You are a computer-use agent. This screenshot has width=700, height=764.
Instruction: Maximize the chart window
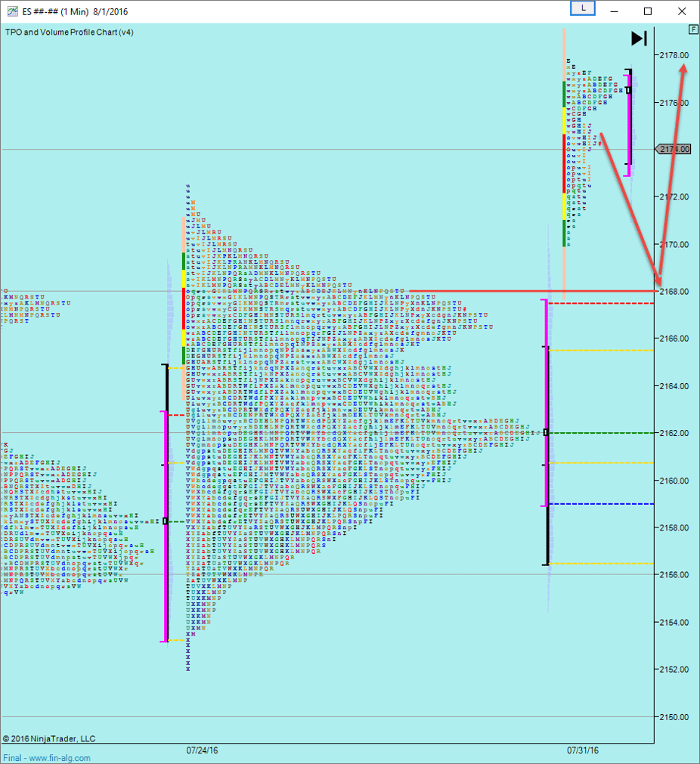(x=648, y=11)
